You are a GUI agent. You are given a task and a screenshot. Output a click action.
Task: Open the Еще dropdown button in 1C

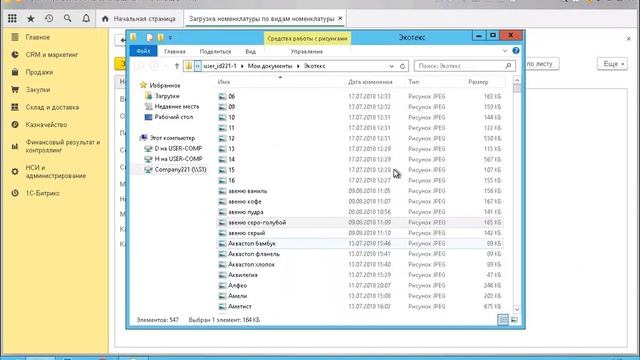612,64
